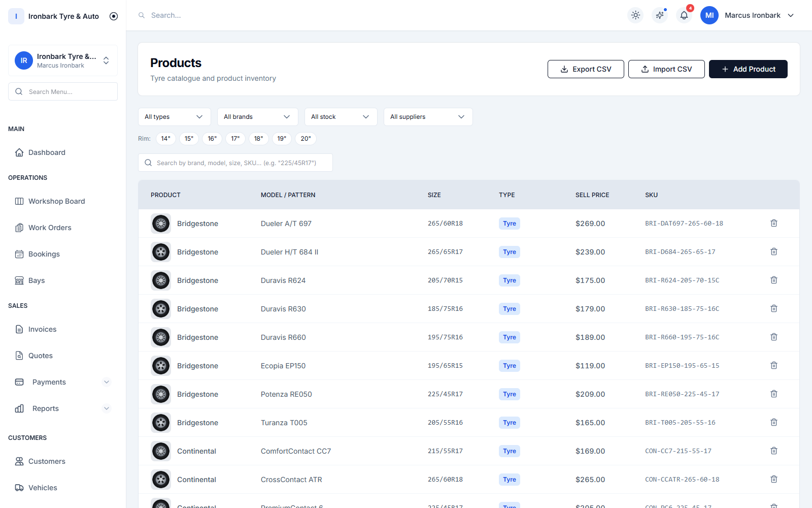Delete the Duravis R660 product
The height and width of the screenshot is (508, 812).
pyautogui.click(x=774, y=337)
